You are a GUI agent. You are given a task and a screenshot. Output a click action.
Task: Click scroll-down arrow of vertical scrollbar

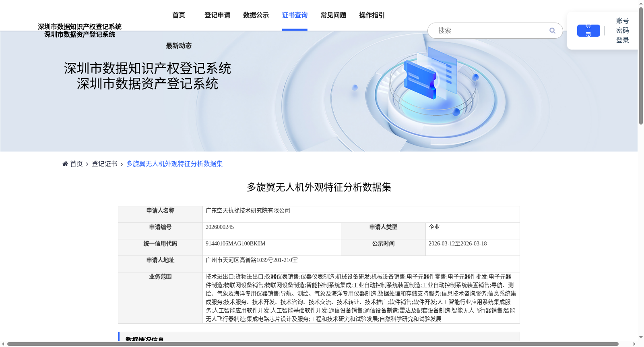641,337
